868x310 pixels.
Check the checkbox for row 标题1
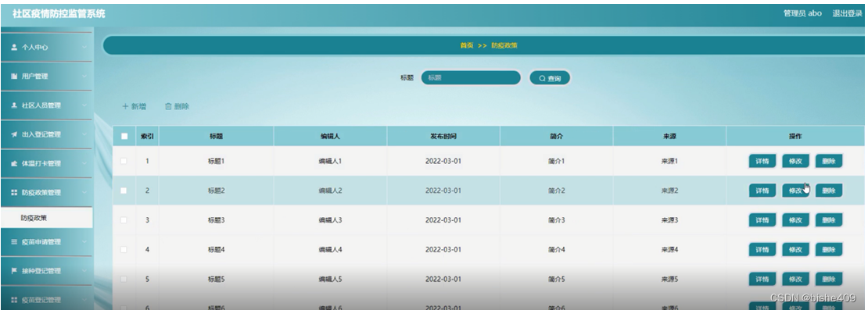[x=124, y=161]
